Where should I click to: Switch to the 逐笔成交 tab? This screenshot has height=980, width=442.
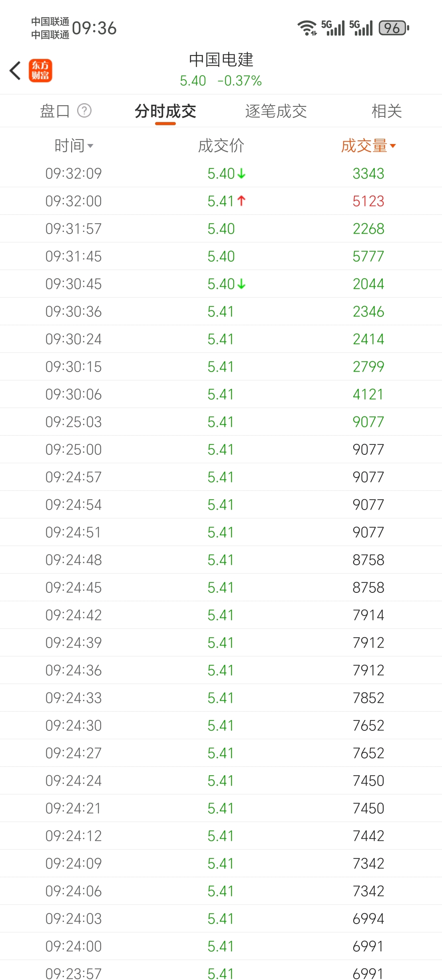click(x=276, y=111)
